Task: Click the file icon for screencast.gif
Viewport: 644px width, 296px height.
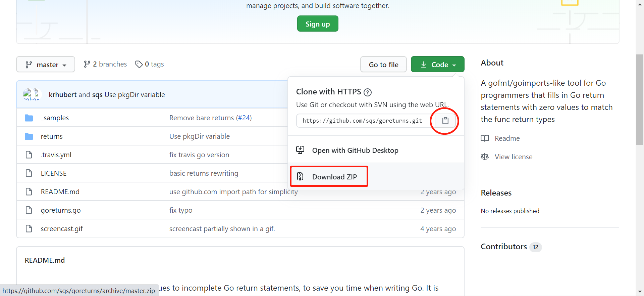Action: click(29, 228)
